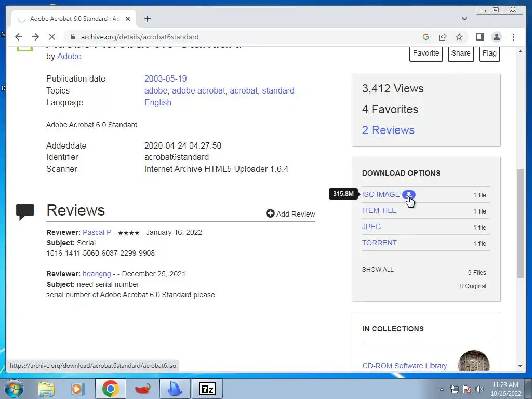
Task: Open CD-ROM Software Library collection link
Action: click(404, 366)
